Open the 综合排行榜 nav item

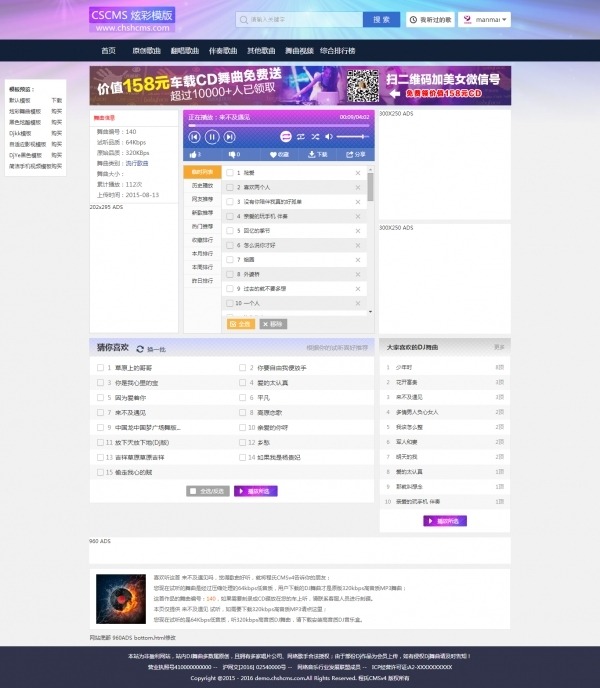[338, 51]
